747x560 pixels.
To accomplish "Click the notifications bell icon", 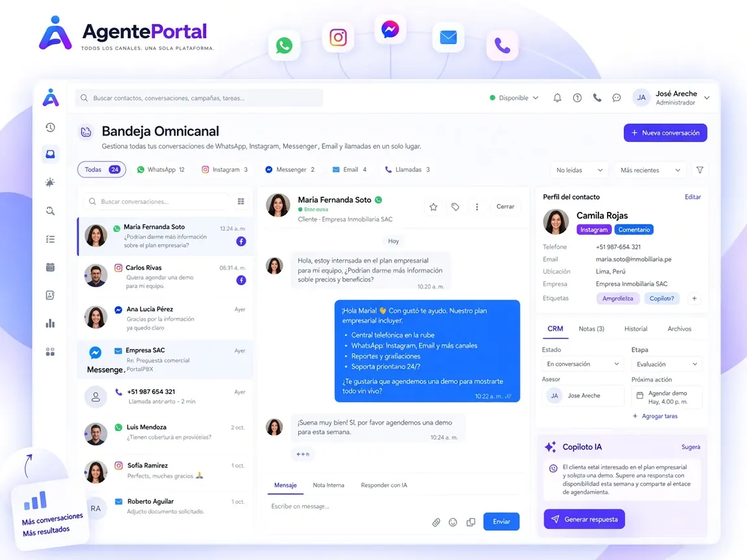I will click(x=557, y=98).
